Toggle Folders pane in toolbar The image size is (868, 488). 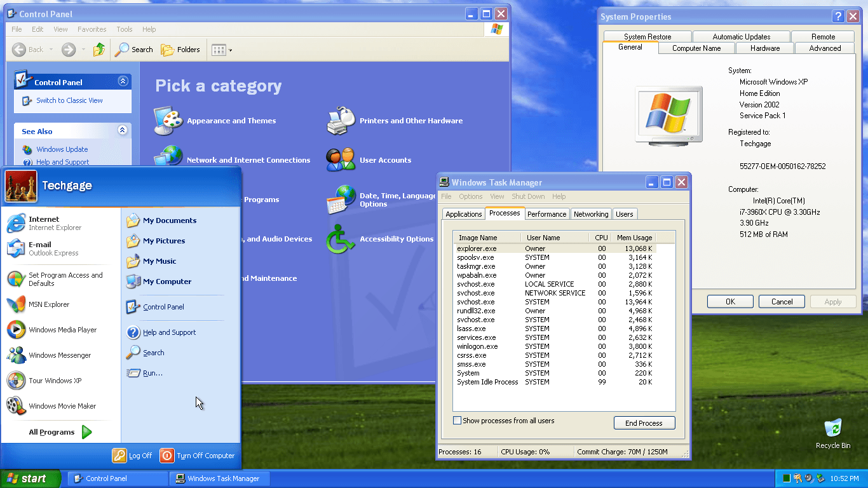click(x=180, y=50)
